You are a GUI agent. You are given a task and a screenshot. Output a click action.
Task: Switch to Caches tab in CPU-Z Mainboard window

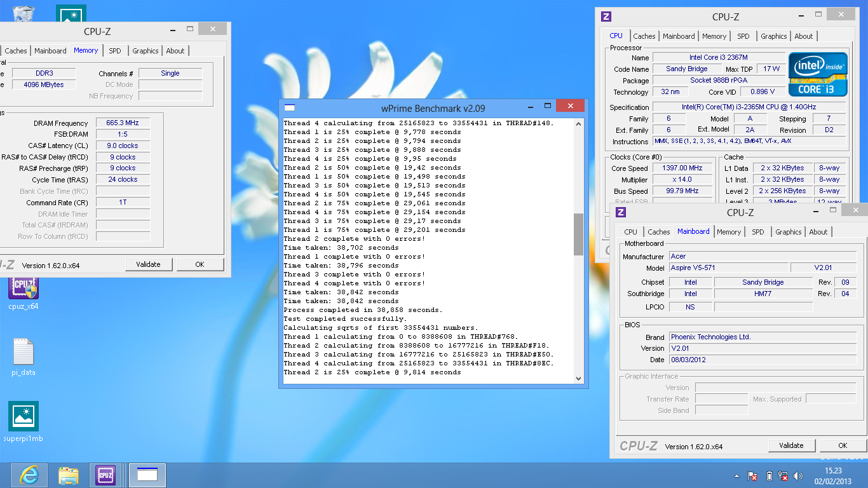(659, 232)
